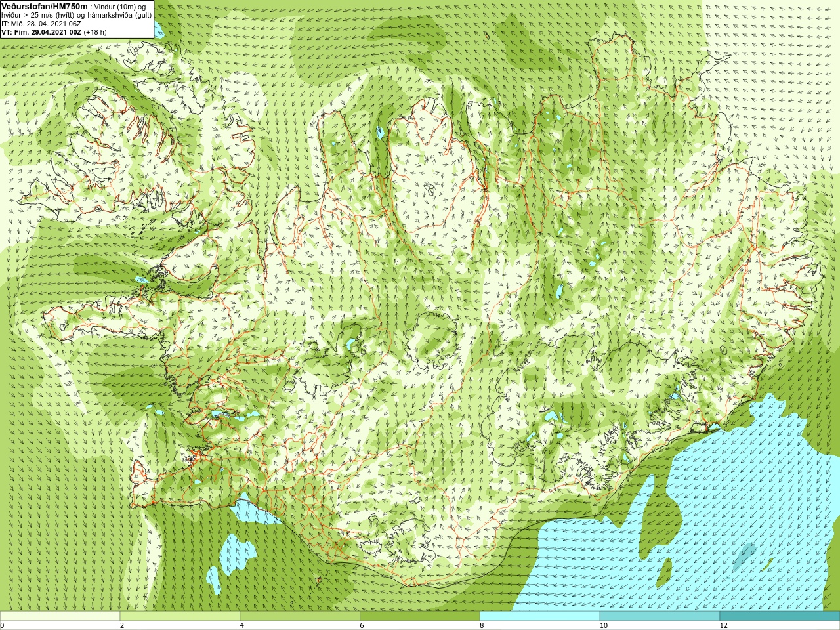Click the legend value "8"
840x630 pixels.
pos(482,625)
